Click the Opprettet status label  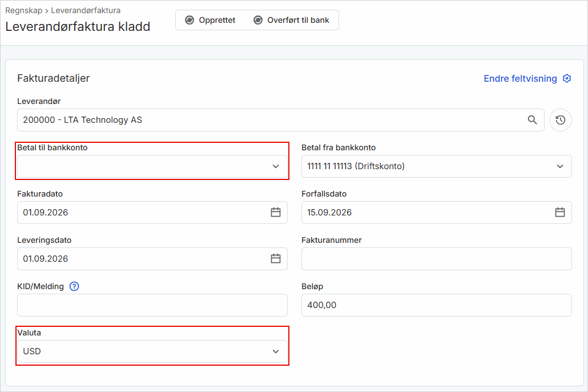pos(217,20)
